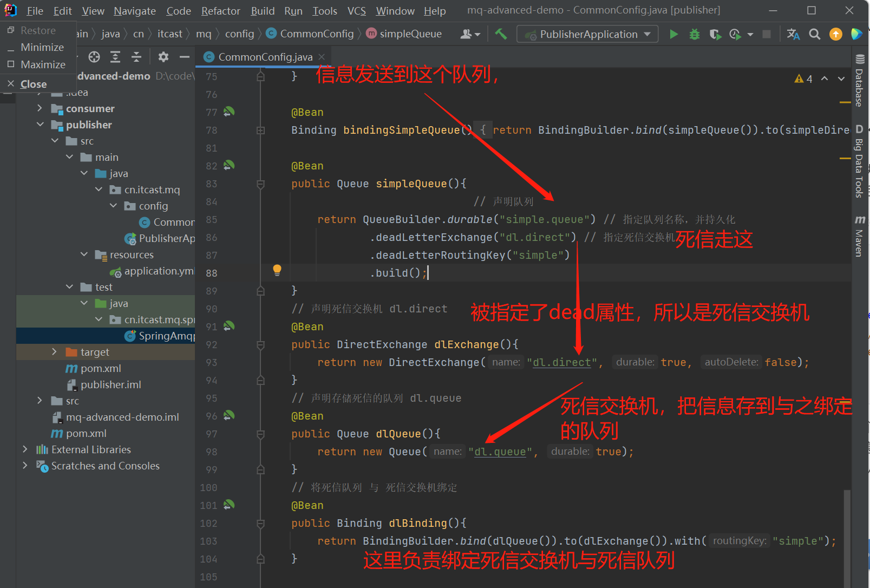Open Project panel settings gear
The width and height of the screenshot is (870, 588).
163,57
